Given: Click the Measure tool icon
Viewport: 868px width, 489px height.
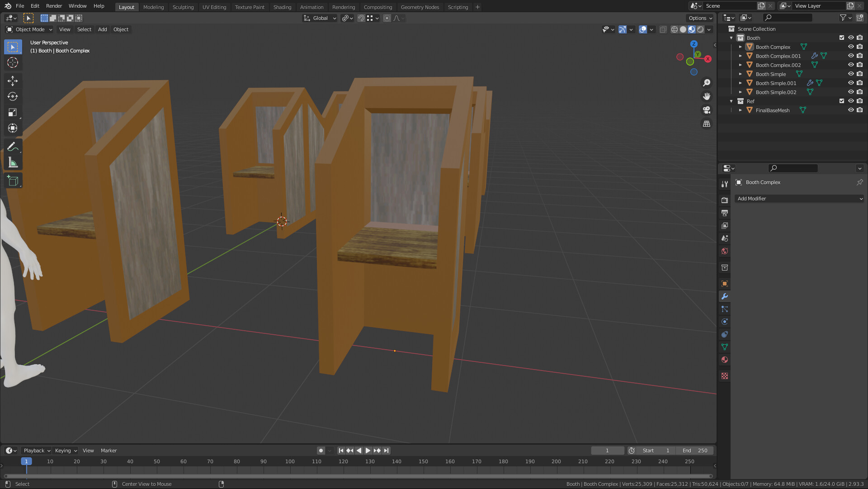Looking at the screenshot, I should pos(13,163).
